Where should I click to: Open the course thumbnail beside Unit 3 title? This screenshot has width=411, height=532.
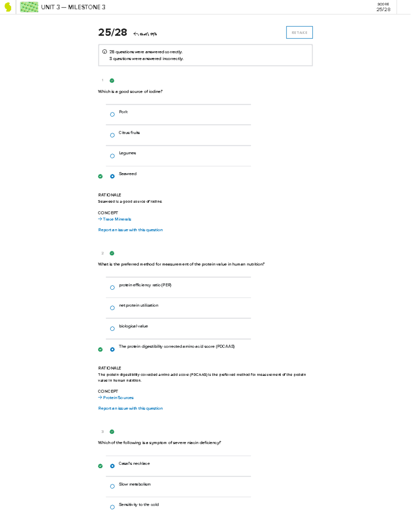click(x=29, y=7)
